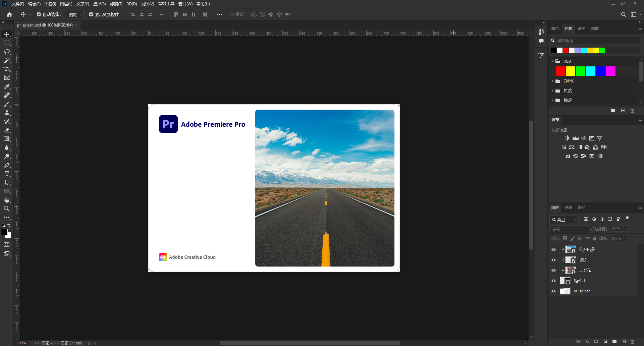Select the Move tool in toolbar

click(7, 34)
